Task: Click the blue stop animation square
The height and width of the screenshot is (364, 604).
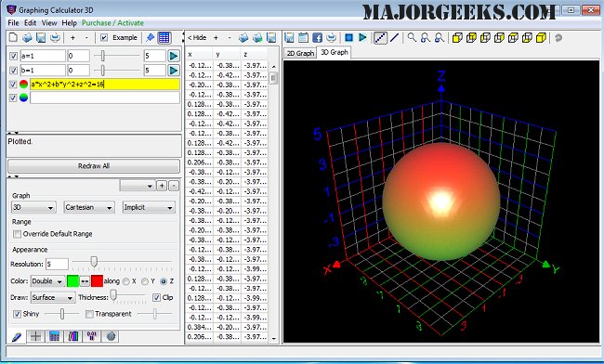Action: (349, 38)
